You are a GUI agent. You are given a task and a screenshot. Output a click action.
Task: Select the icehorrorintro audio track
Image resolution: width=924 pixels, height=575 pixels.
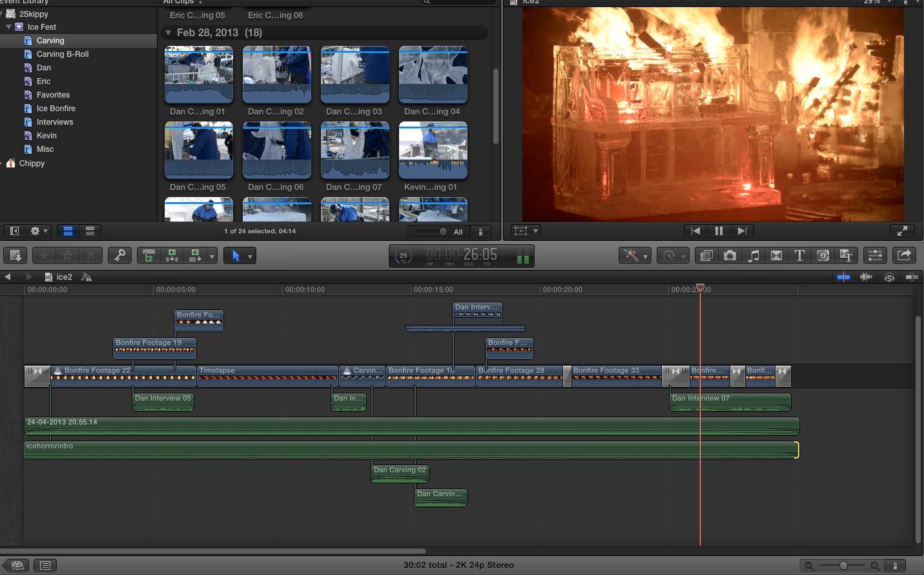[411, 450]
